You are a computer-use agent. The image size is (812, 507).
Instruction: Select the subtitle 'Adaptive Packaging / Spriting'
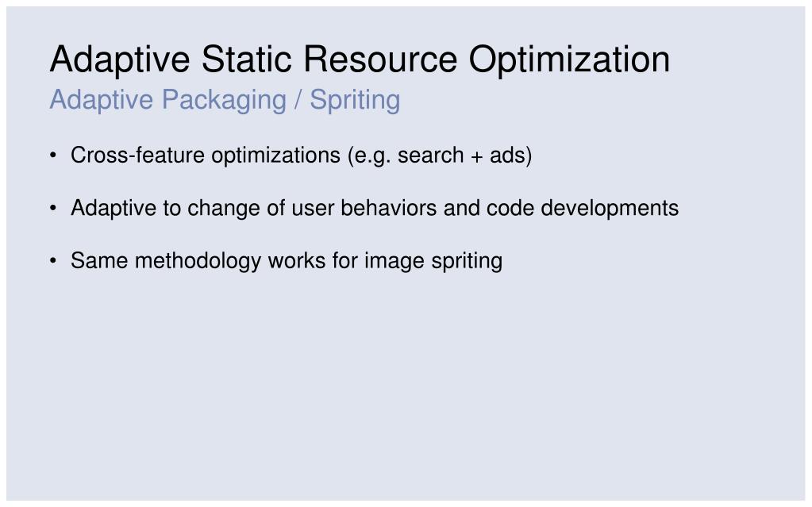pyautogui.click(x=225, y=101)
